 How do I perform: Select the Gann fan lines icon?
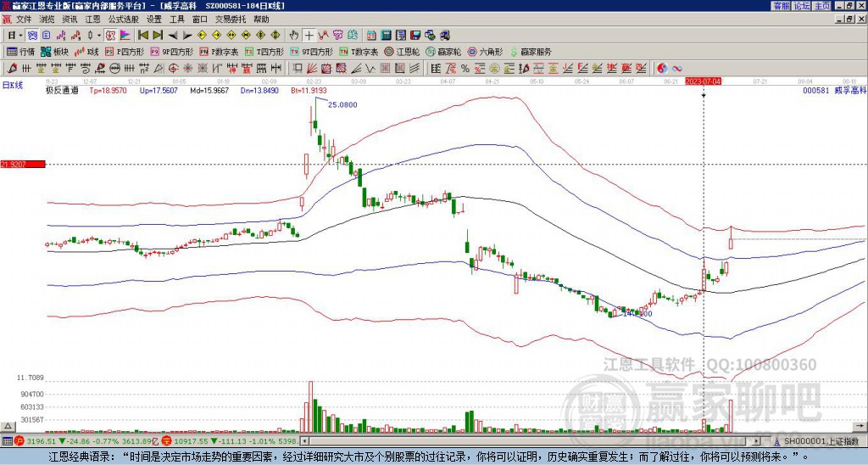[312, 68]
